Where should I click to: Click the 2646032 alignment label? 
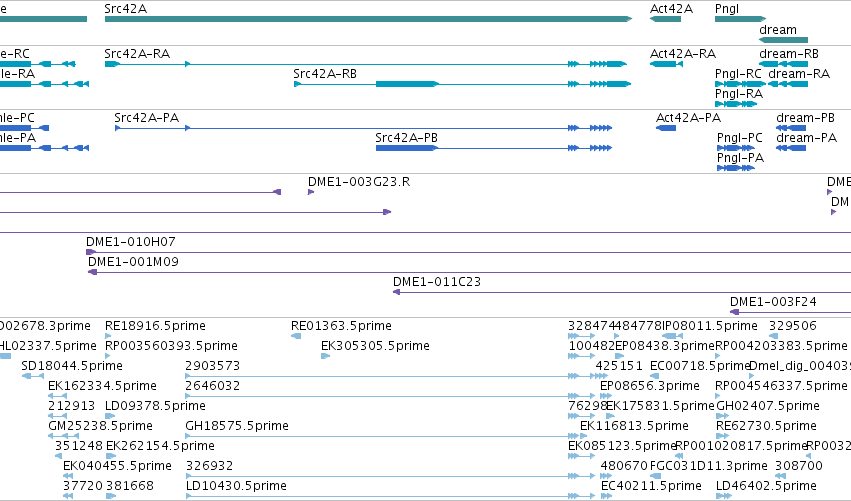pyautogui.click(x=212, y=386)
